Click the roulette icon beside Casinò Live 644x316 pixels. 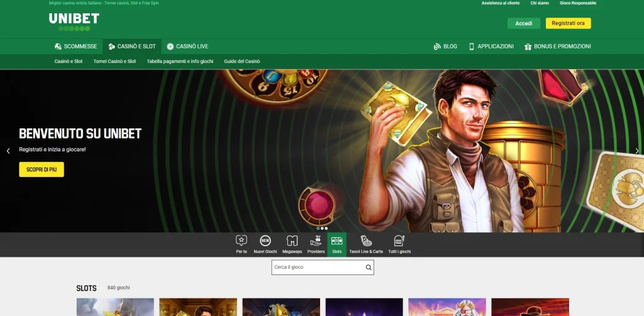coord(170,47)
